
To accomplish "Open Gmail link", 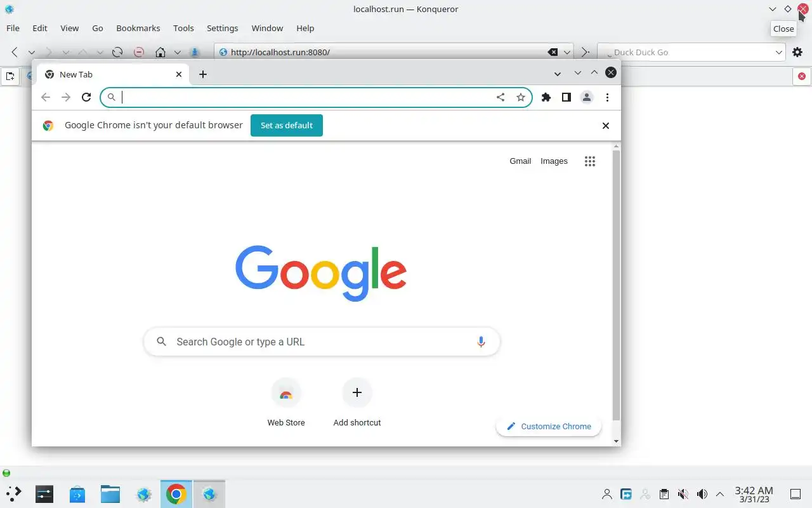I will pyautogui.click(x=520, y=161).
